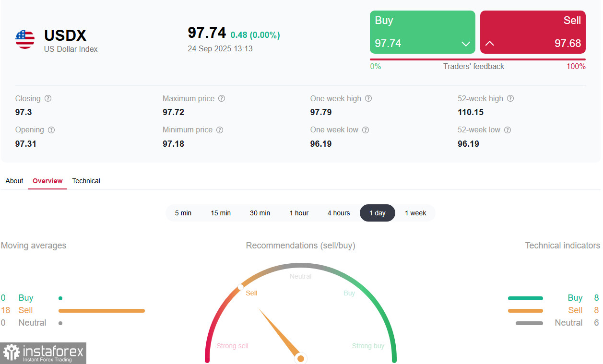Viewport: 603px width, 364px height.
Task: Switch to the About tab
Action: click(14, 181)
